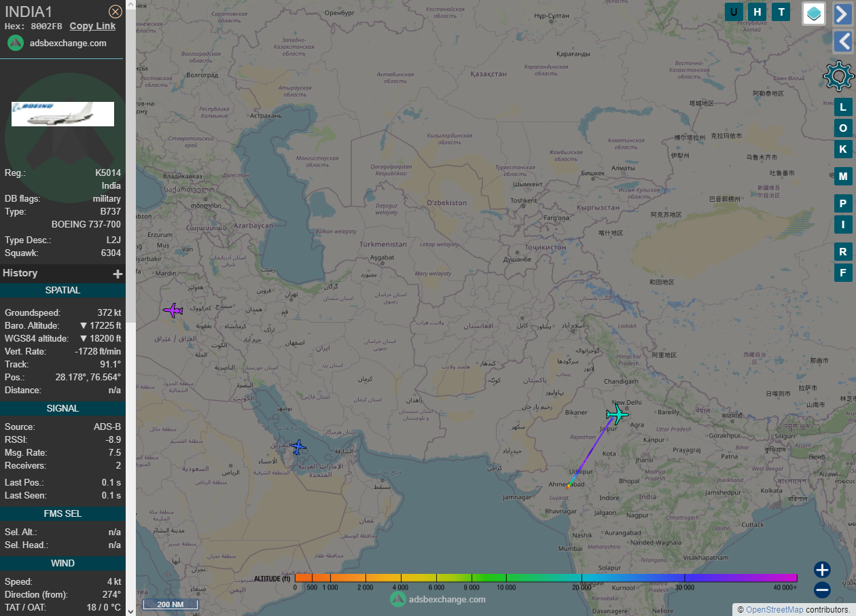
Task: Click the R map option button
Action: pos(843,252)
